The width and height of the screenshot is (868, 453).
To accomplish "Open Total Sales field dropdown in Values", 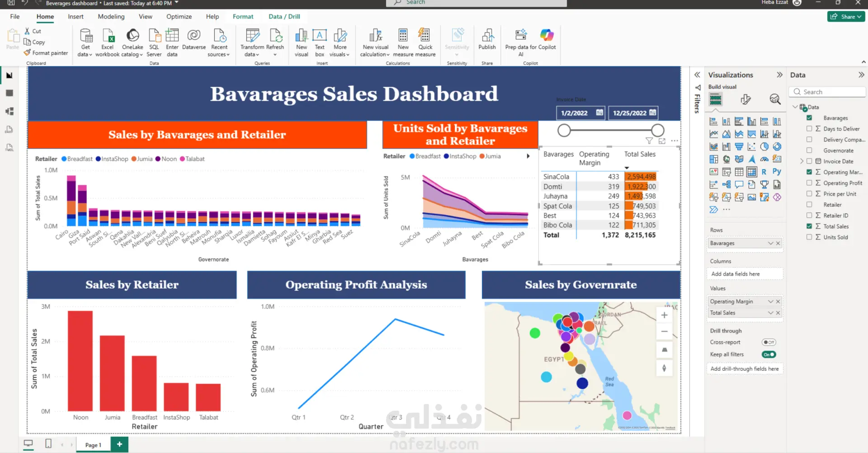I will coord(770,313).
